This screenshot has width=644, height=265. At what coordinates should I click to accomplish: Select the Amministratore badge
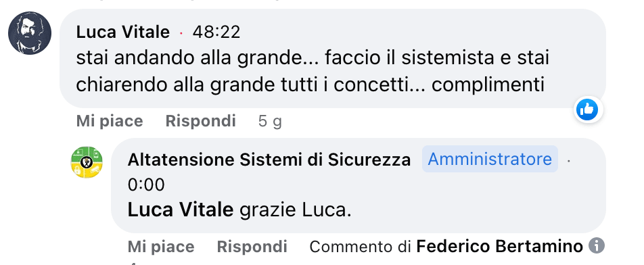click(490, 159)
